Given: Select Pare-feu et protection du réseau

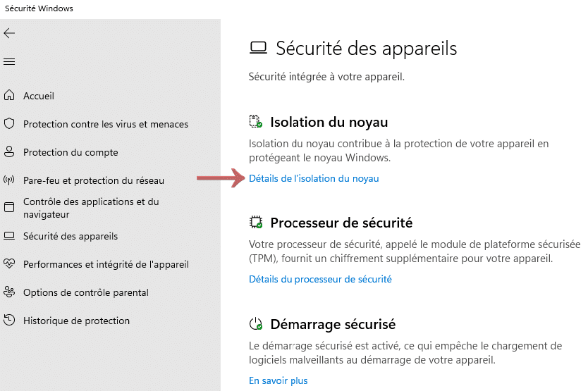Looking at the screenshot, I should [x=94, y=180].
